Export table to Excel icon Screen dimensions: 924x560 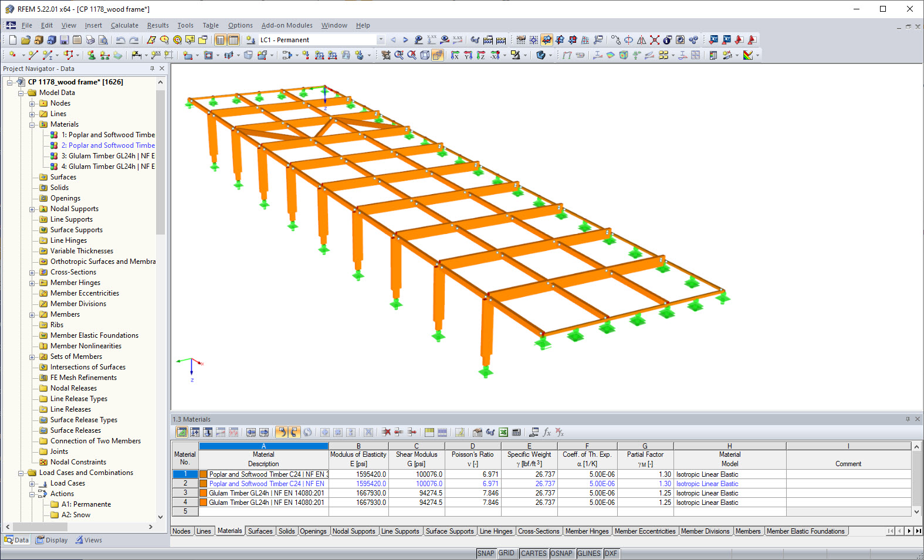503,432
